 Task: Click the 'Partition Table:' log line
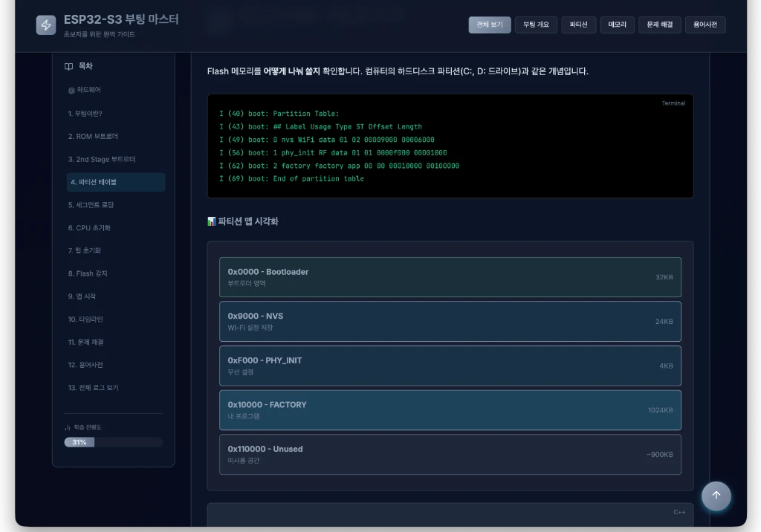pyautogui.click(x=279, y=114)
